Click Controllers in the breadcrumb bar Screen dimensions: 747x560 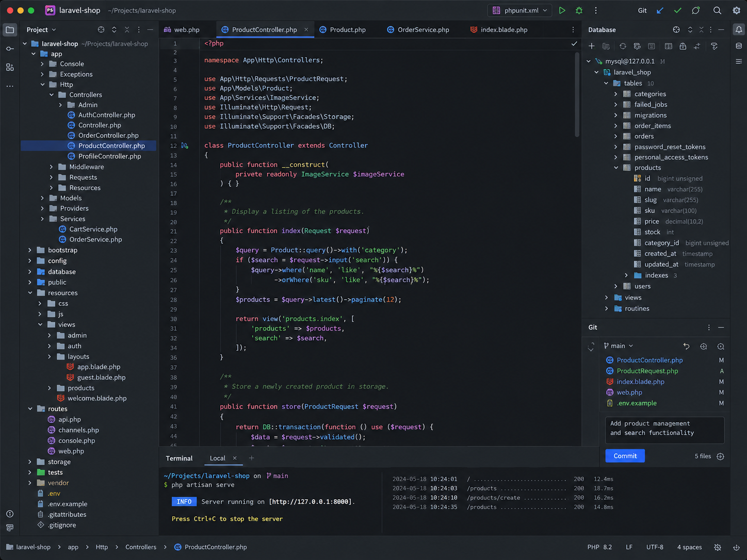coord(141,547)
